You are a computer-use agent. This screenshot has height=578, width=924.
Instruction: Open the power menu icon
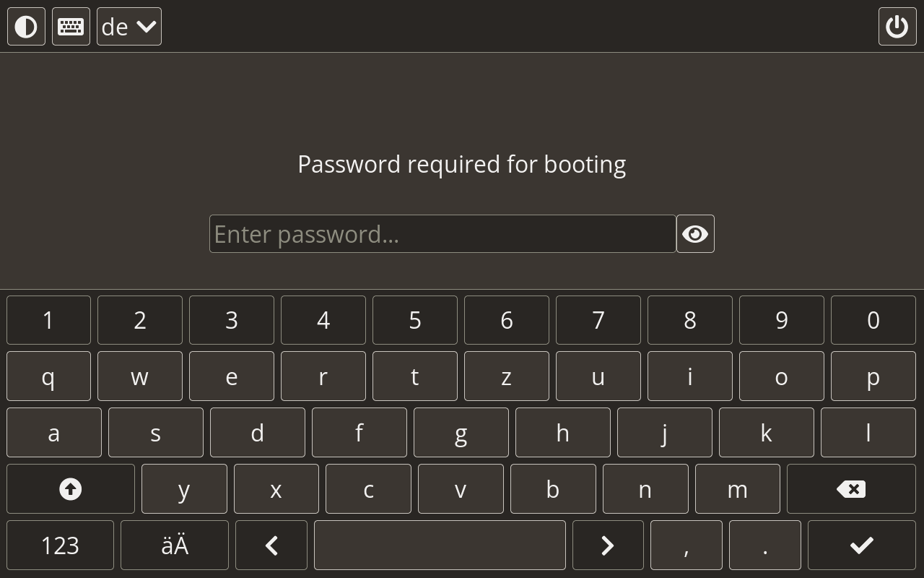pyautogui.click(x=897, y=27)
